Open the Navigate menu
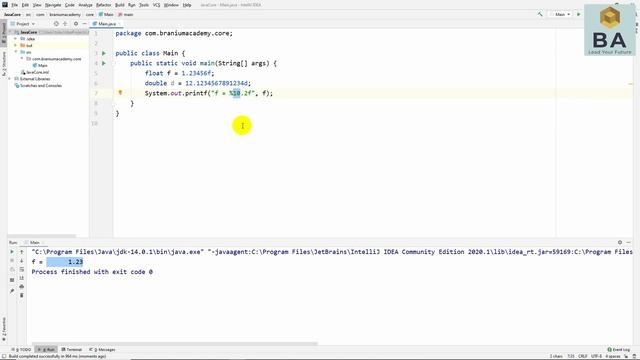This screenshot has height=360, width=640. click(x=53, y=5)
